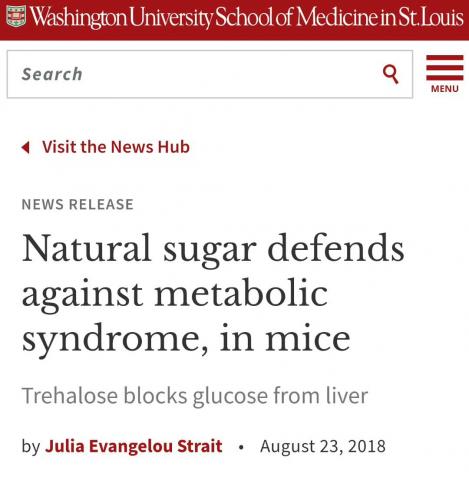Open the Visit the News Hub link
Image resolution: width=469 pixels, height=480 pixels.
tap(116, 147)
